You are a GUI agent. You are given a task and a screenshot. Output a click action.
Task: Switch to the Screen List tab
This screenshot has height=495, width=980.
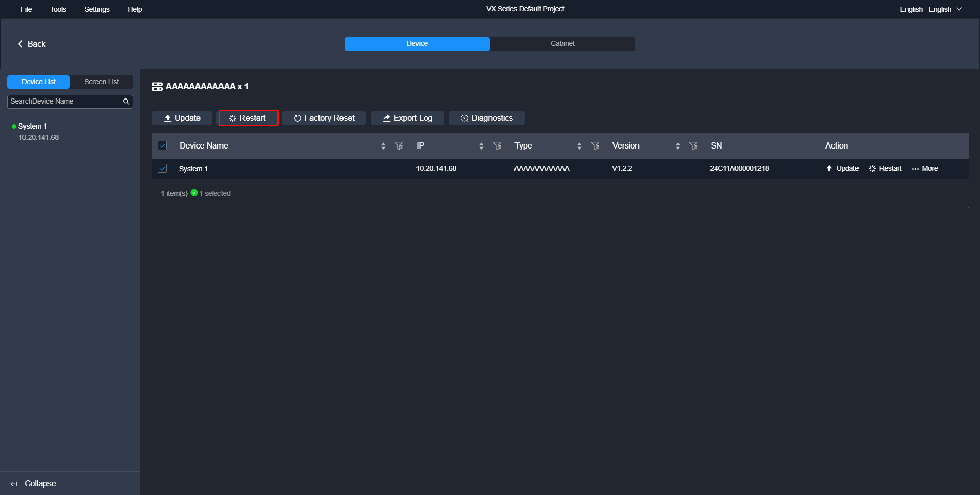point(102,82)
